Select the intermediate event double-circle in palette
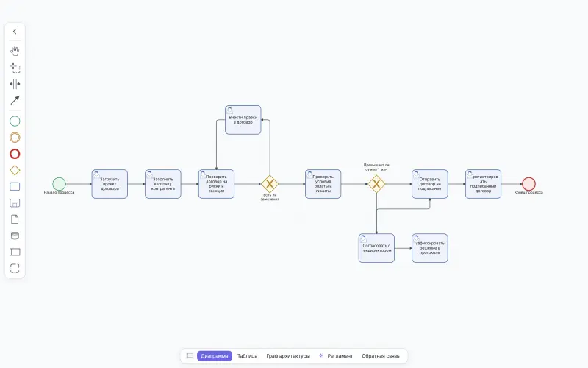Viewport: 588px width, 368px height. (15, 138)
